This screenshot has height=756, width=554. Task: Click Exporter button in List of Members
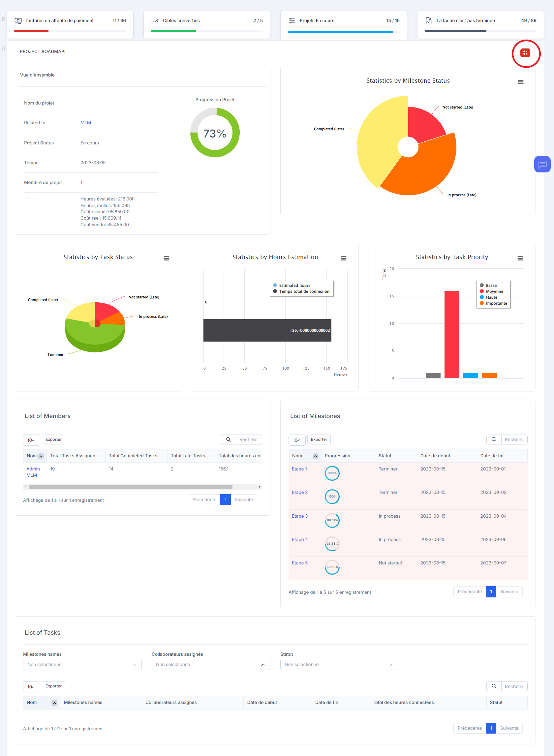pyautogui.click(x=54, y=439)
